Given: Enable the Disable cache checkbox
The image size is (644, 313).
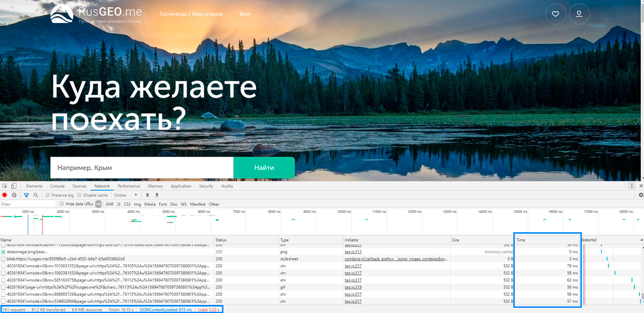Looking at the screenshot, I should [79, 195].
